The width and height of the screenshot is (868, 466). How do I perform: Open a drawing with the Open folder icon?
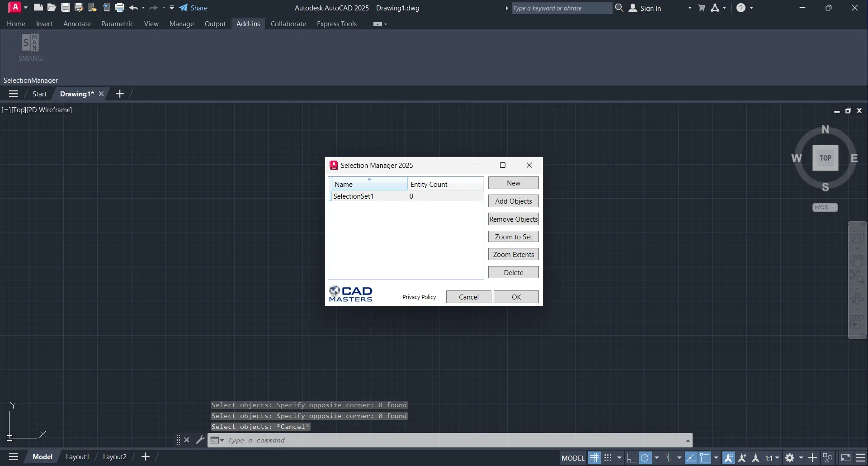52,8
